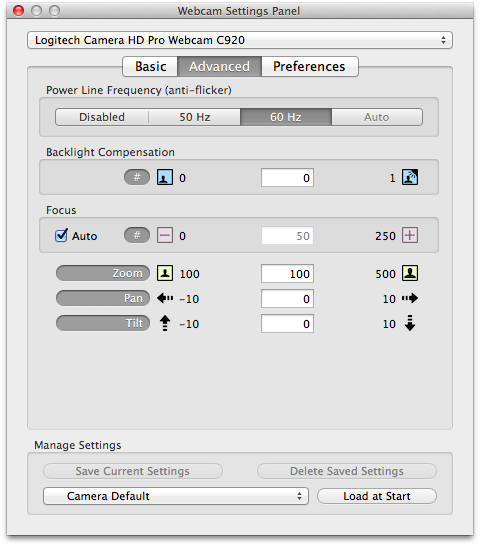The width and height of the screenshot is (480, 546).
Task: Switch to the Basic tab
Action: [150, 66]
